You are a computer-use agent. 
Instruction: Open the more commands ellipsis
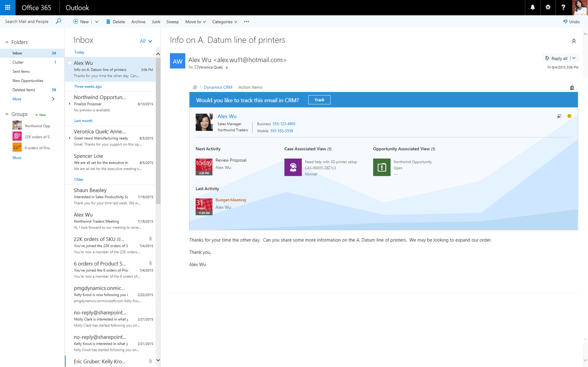click(246, 22)
